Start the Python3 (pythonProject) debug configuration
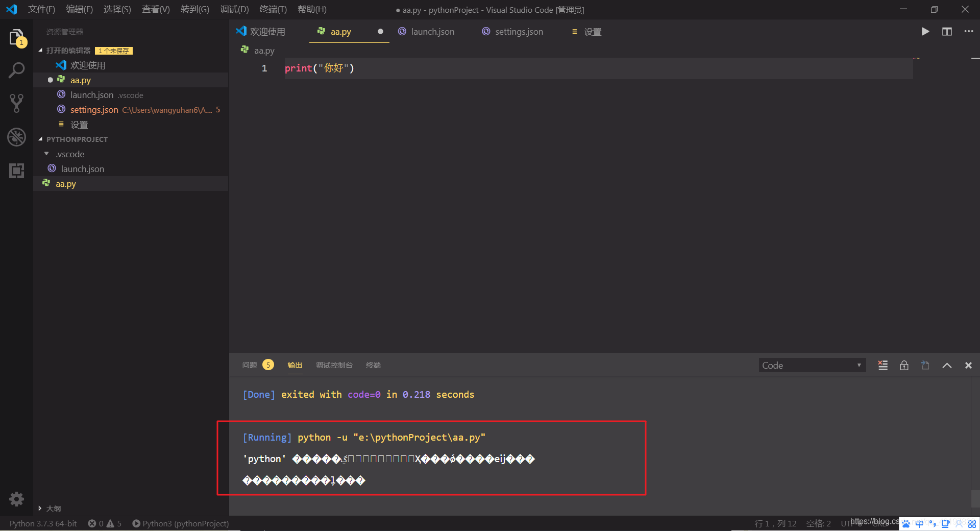Screen dimensions: 980x531 click(181, 524)
